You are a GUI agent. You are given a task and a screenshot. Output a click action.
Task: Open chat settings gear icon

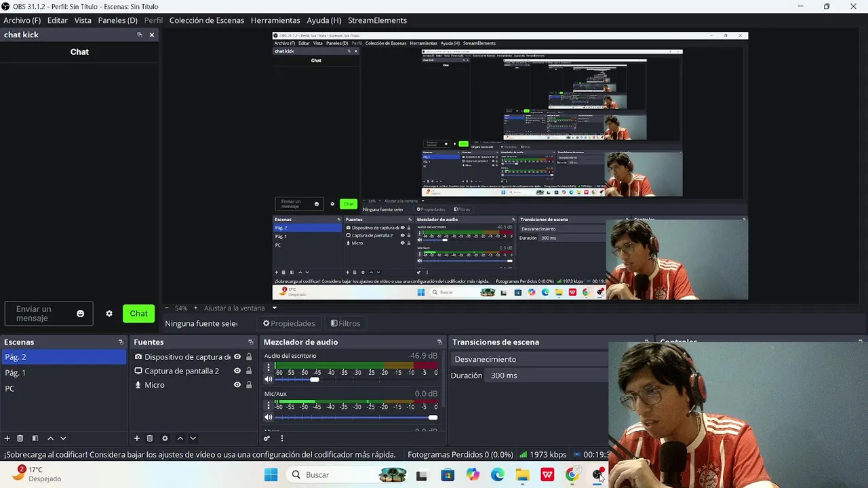click(x=109, y=314)
